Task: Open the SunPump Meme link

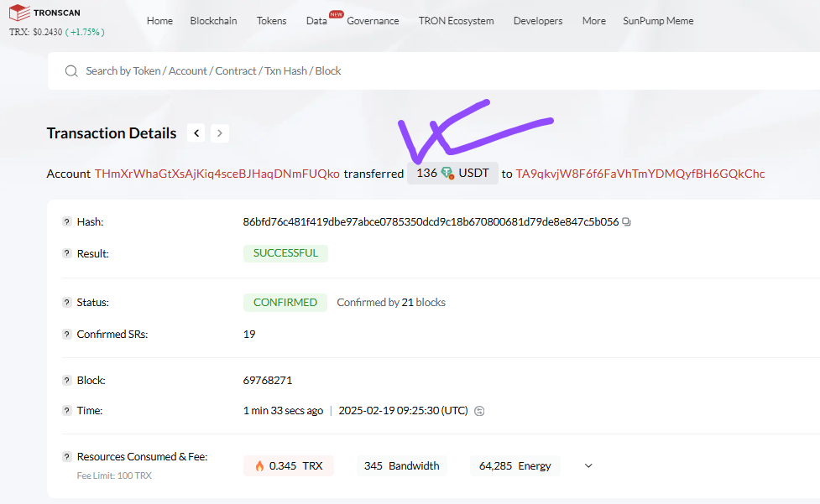Action: [658, 21]
